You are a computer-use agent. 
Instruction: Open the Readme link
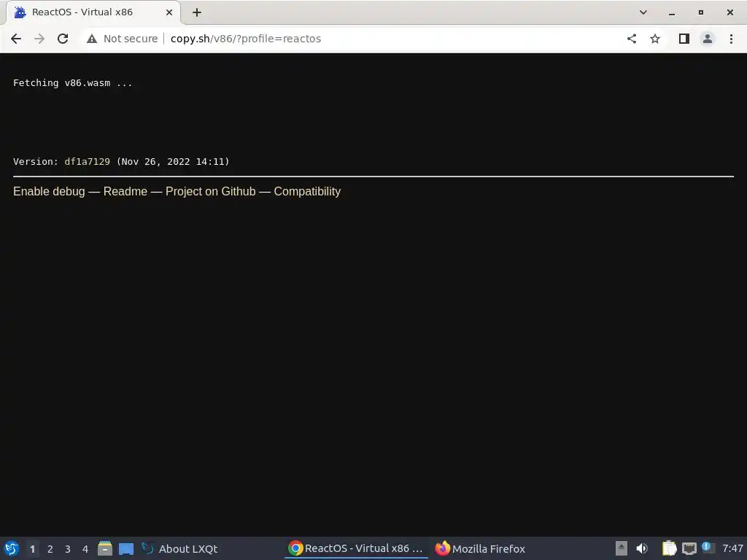click(125, 192)
